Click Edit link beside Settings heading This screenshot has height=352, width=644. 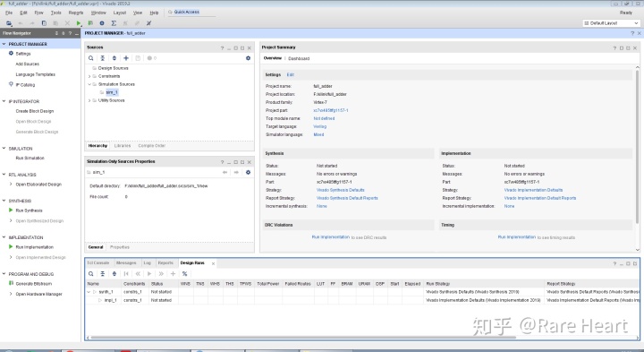(291, 75)
